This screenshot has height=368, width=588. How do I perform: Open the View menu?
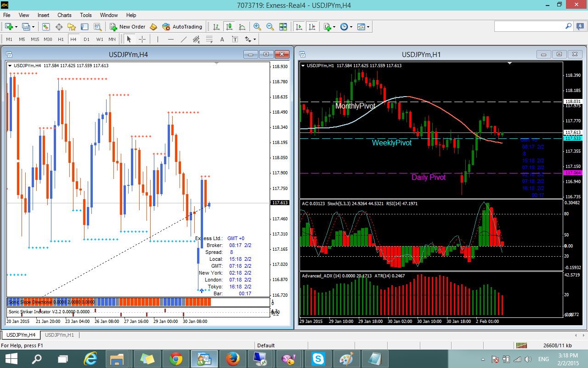point(24,15)
